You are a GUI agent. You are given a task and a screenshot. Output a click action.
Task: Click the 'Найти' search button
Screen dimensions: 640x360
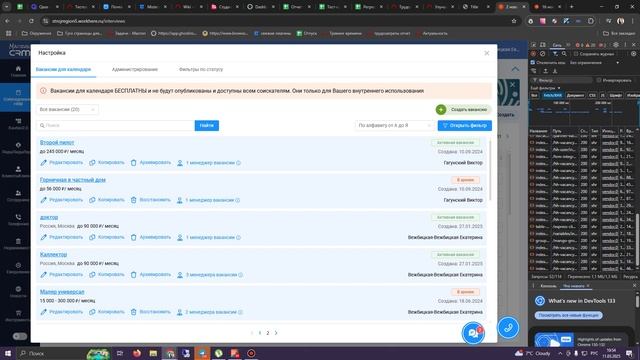(207, 125)
